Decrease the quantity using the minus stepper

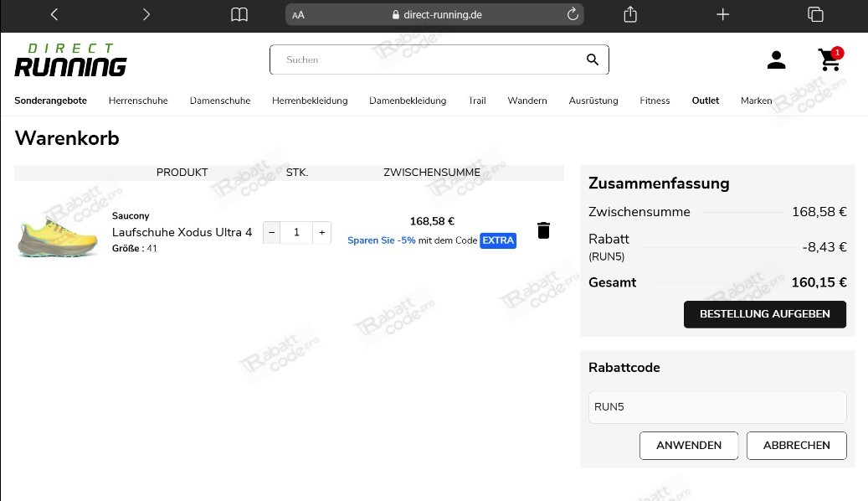(271, 232)
